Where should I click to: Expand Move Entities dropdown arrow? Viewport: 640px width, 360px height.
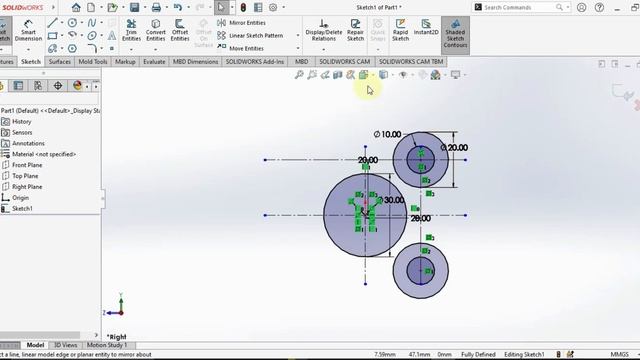[x=298, y=48]
